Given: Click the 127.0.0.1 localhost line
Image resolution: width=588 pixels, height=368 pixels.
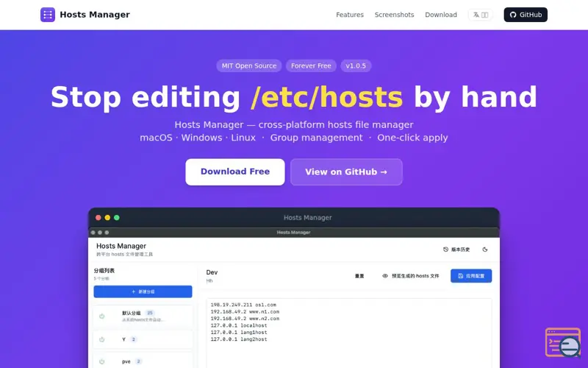Looking at the screenshot, I should (x=239, y=325).
